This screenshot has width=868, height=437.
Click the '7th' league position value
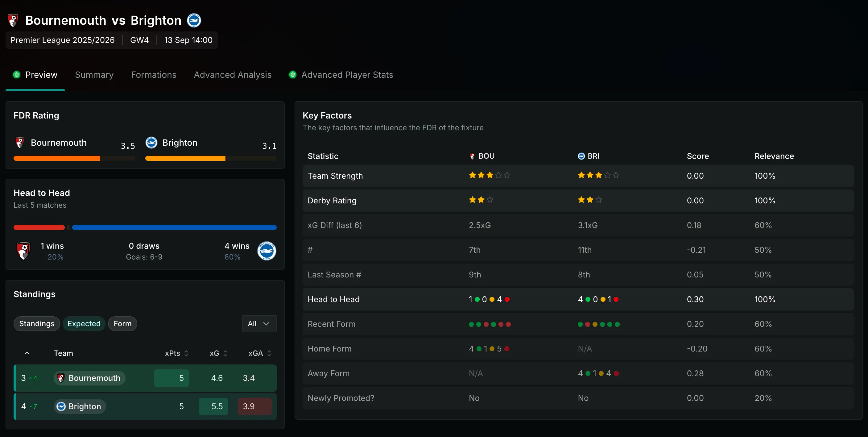475,250
